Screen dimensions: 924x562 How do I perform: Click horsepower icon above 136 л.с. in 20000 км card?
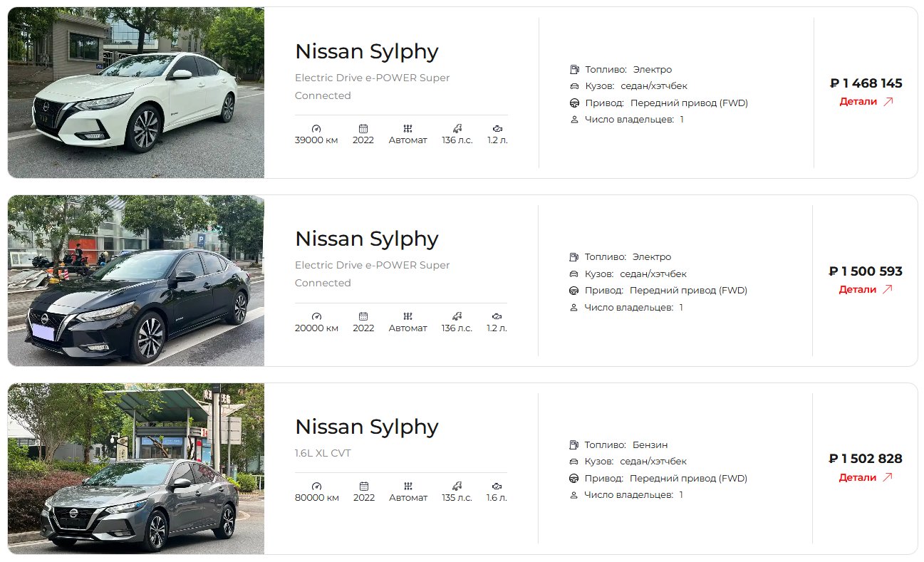tap(457, 316)
